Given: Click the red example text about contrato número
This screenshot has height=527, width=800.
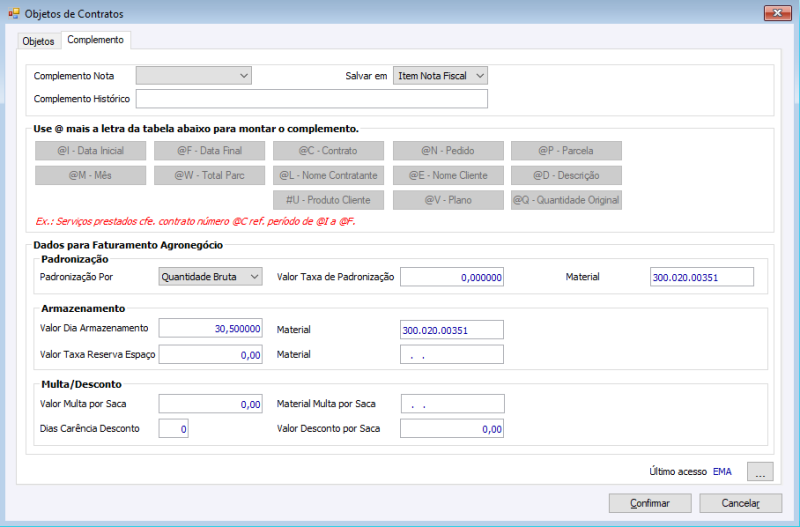Looking at the screenshot, I should [x=195, y=221].
